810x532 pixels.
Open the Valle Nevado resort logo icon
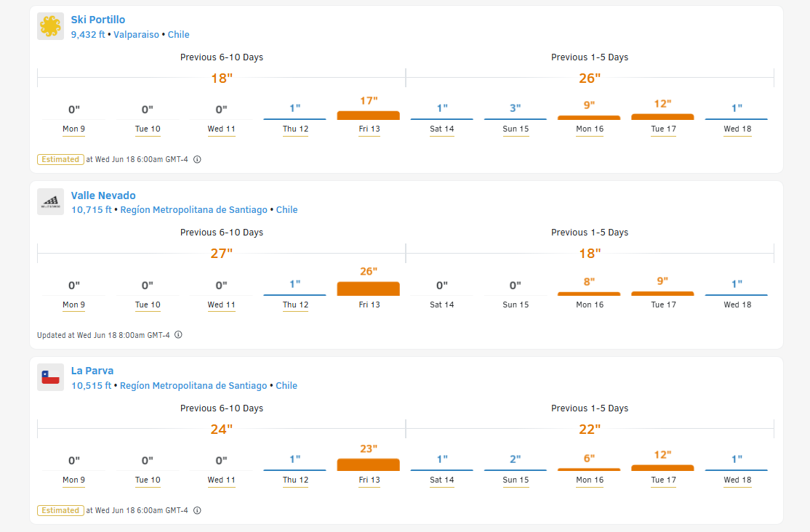(50, 201)
